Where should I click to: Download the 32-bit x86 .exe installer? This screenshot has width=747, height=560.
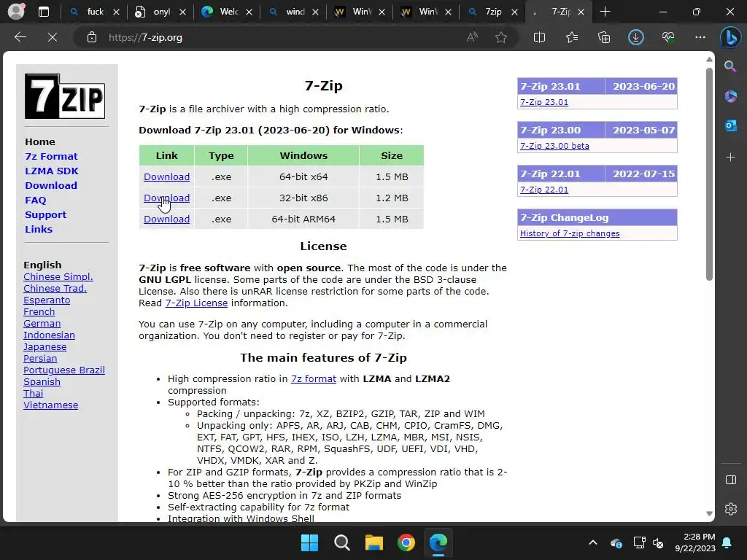[167, 198]
